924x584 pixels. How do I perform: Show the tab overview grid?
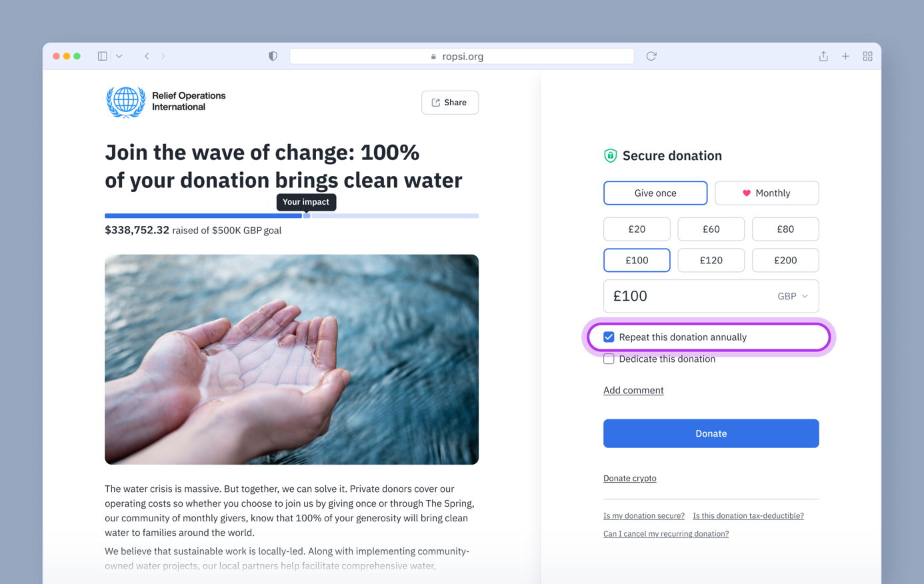click(x=867, y=56)
